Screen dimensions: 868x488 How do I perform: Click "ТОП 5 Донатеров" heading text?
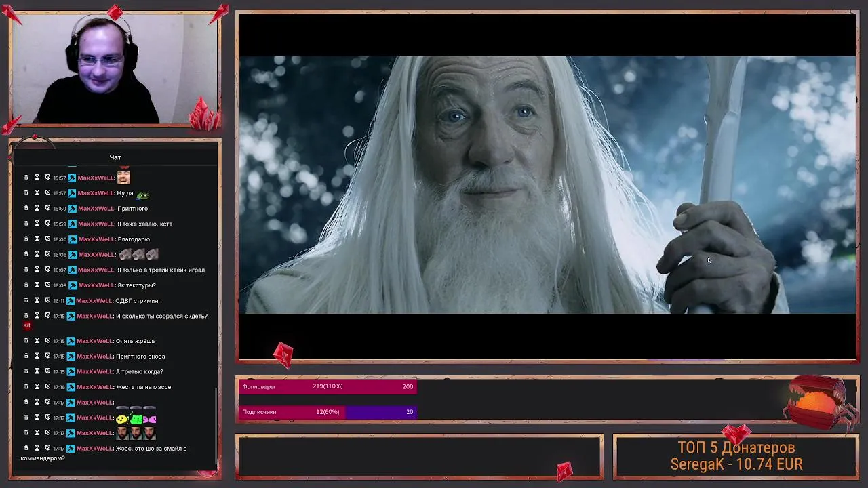pos(736,447)
